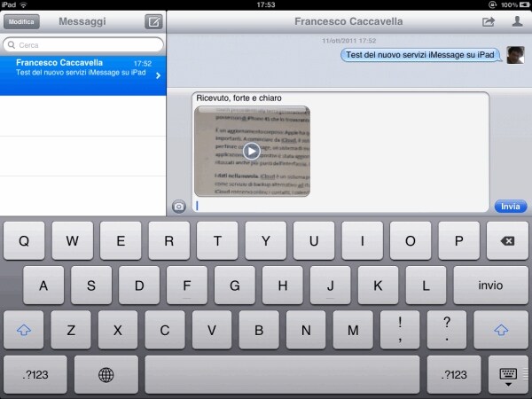Tap the C key
532x399 pixels.
tap(165, 330)
